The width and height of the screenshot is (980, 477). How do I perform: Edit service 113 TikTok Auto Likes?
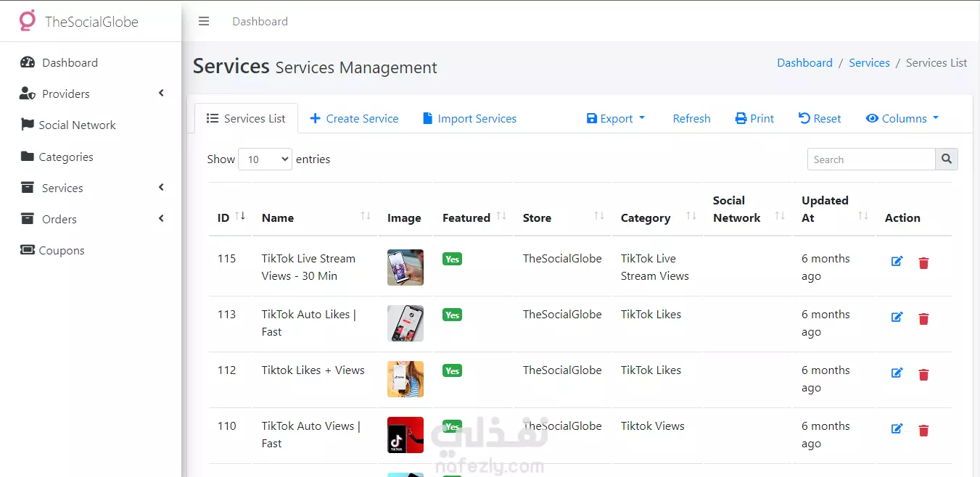click(897, 318)
